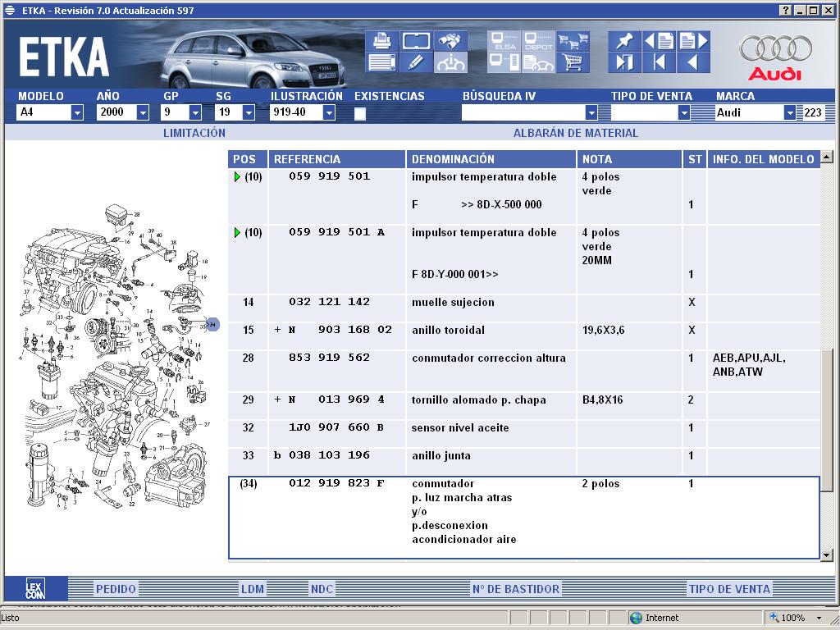Click the list view icon below printer
This screenshot has height=630, width=840.
coord(382,62)
